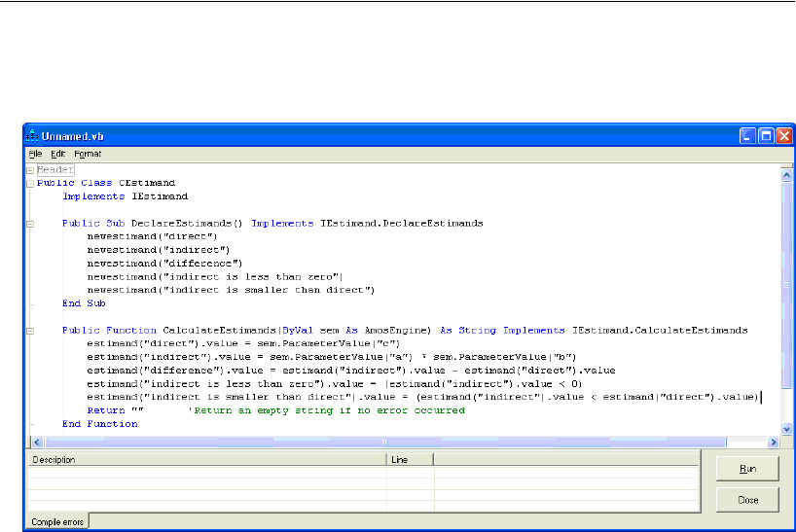Click the 'End Function' line
This screenshot has height=532, width=796.
99,424
